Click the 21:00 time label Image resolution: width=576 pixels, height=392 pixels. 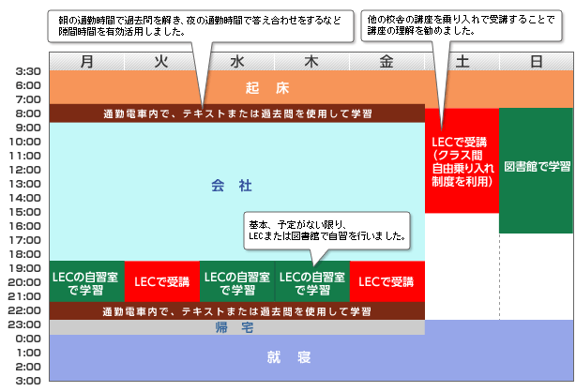(25, 296)
